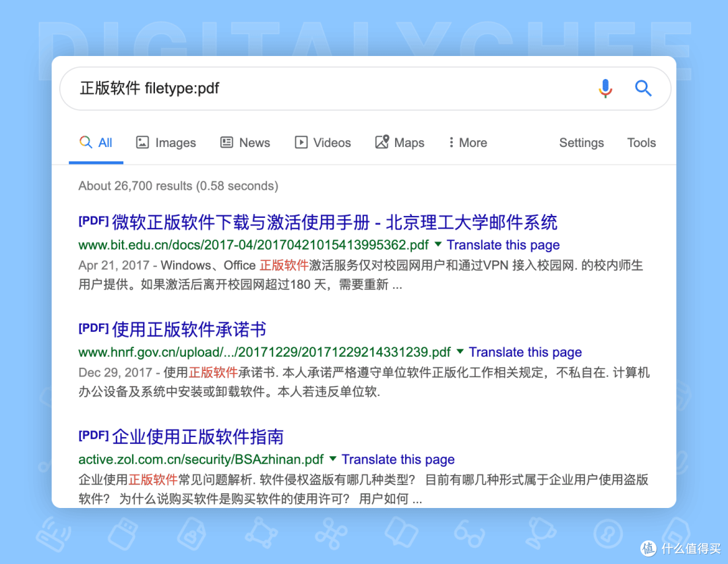Viewport: 728px width, 564px height.
Task: Translate this page for hnrf.gov.cn result
Action: [525, 352]
